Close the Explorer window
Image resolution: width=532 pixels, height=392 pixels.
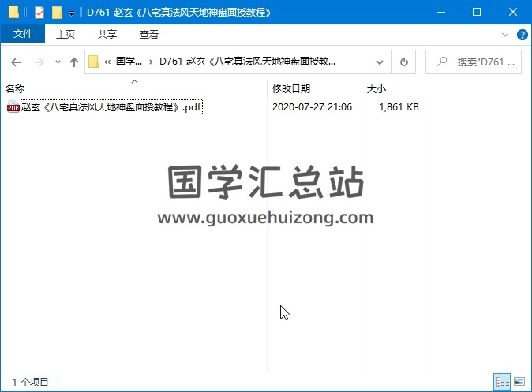coord(513,12)
